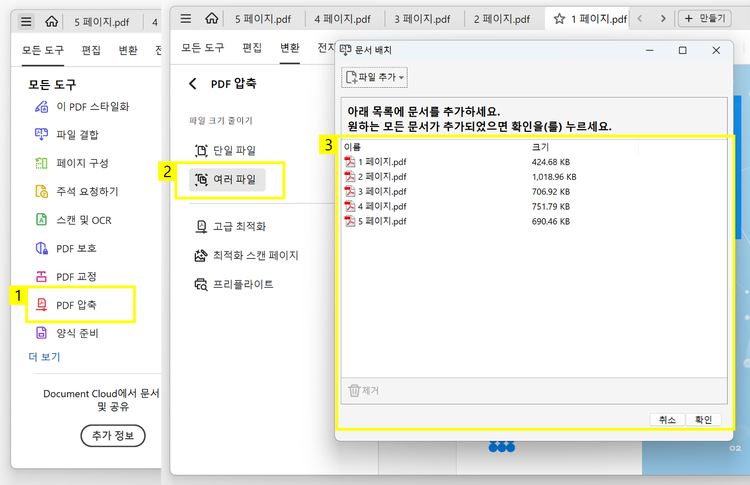Select 3 페이지.pdf in the file list
Viewport: 750px width, 485px height.
(x=375, y=191)
